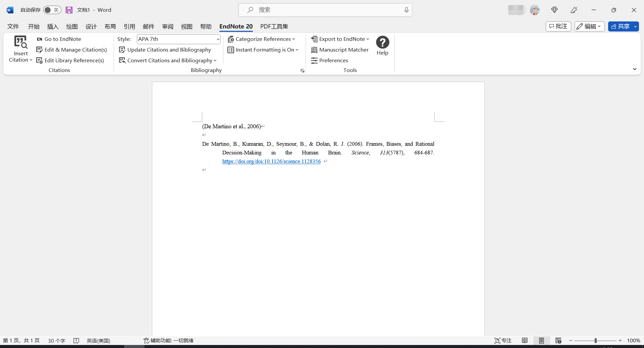Click the zoom slider handle

tap(595, 341)
